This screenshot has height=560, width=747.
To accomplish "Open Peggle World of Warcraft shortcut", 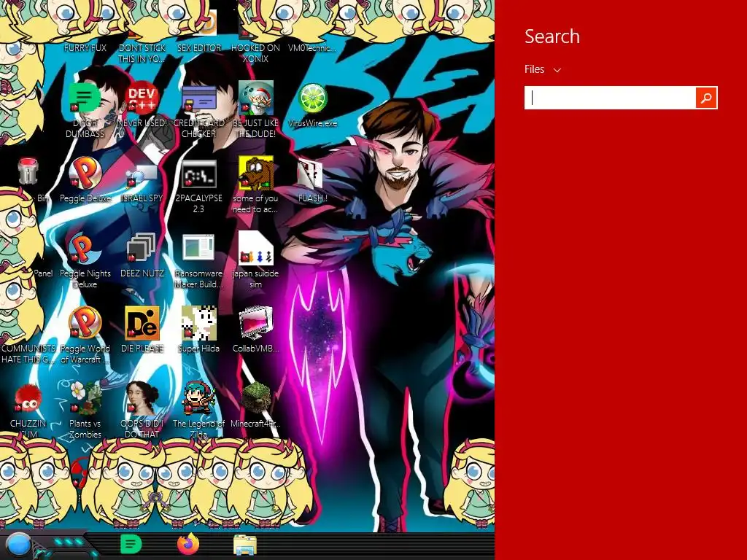I will click(85, 323).
